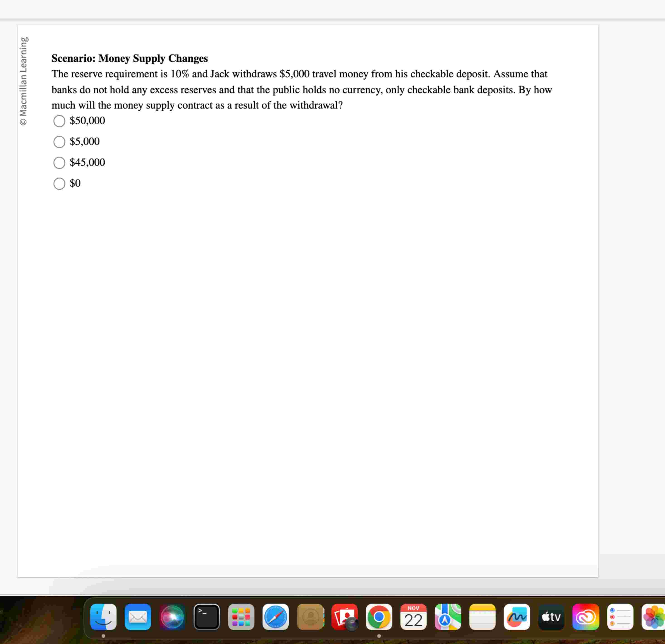
Task: Select the $50,000 answer option
Action: pos(59,121)
